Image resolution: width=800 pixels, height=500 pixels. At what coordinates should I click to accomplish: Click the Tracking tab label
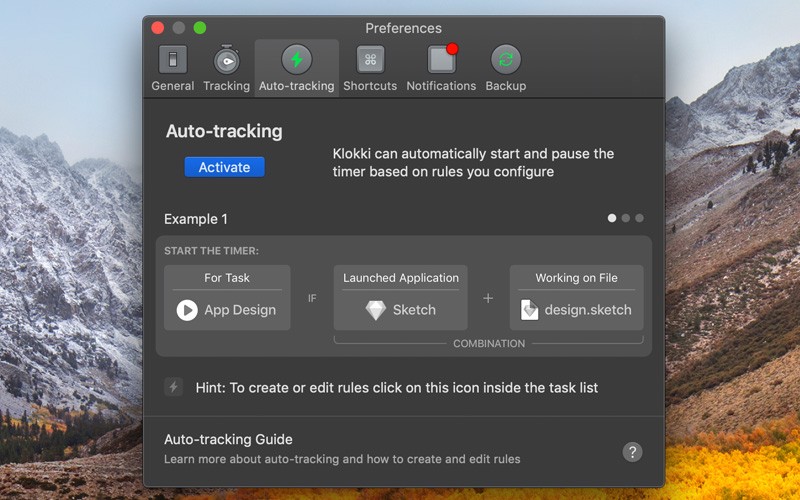(227, 86)
